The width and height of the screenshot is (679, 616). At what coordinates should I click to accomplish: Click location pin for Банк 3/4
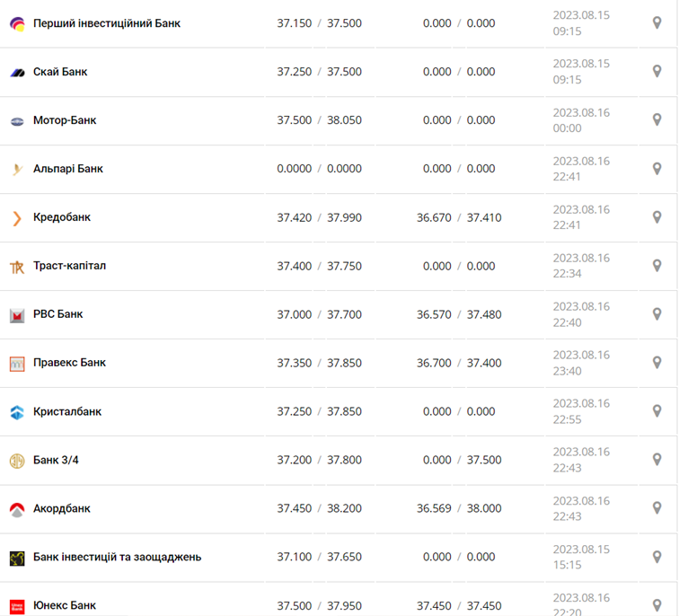[657, 459]
